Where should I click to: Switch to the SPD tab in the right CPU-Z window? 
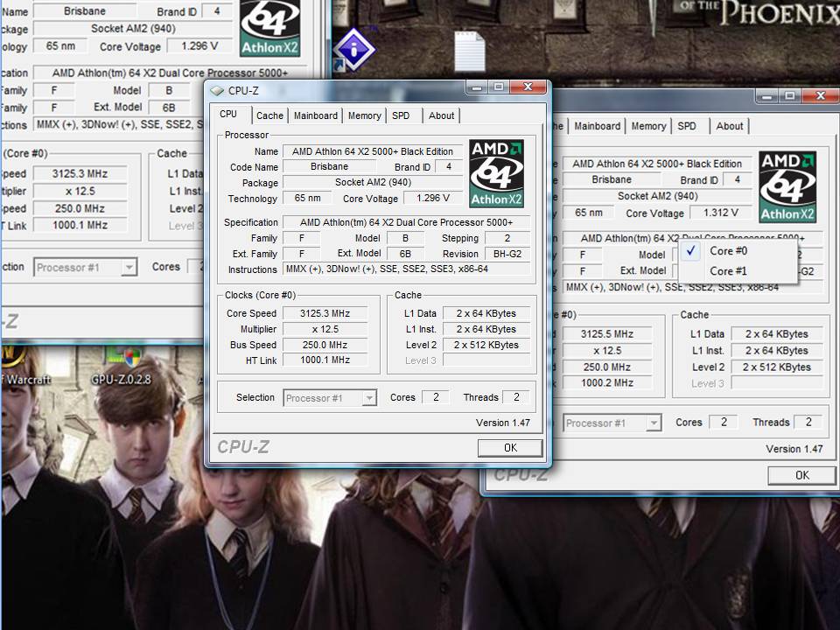[687, 126]
